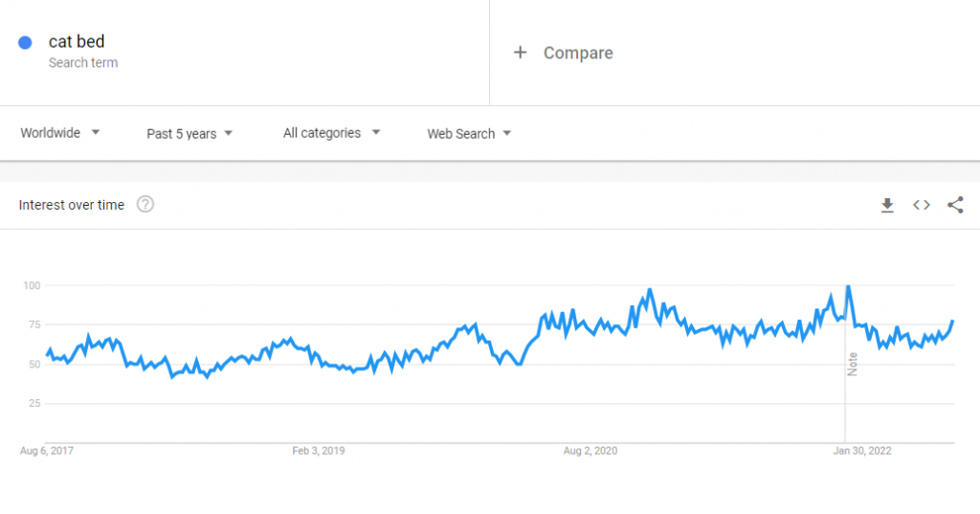Open the Worldwide region dropdown
Viewport: 980px width, 514px height.
tap(60, 133)
